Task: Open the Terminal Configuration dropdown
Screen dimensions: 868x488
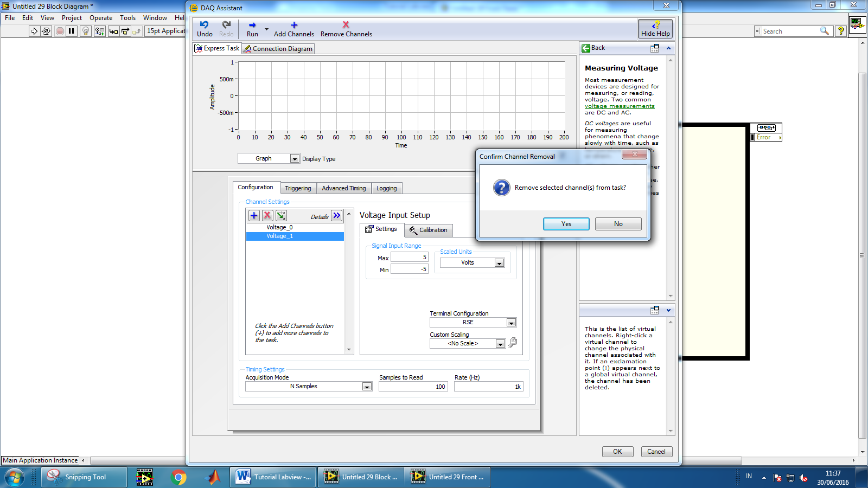Action: 510,323
